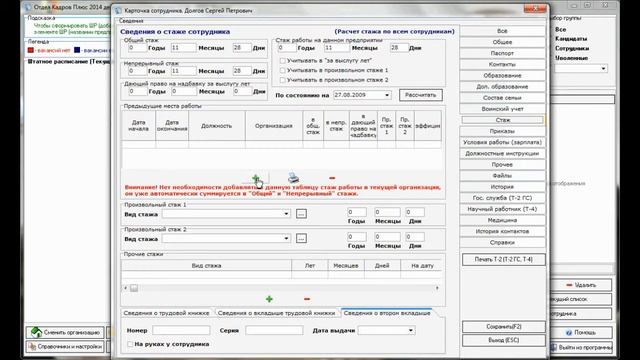Click dark blue legend swatch in main window

tap(77, 50)
